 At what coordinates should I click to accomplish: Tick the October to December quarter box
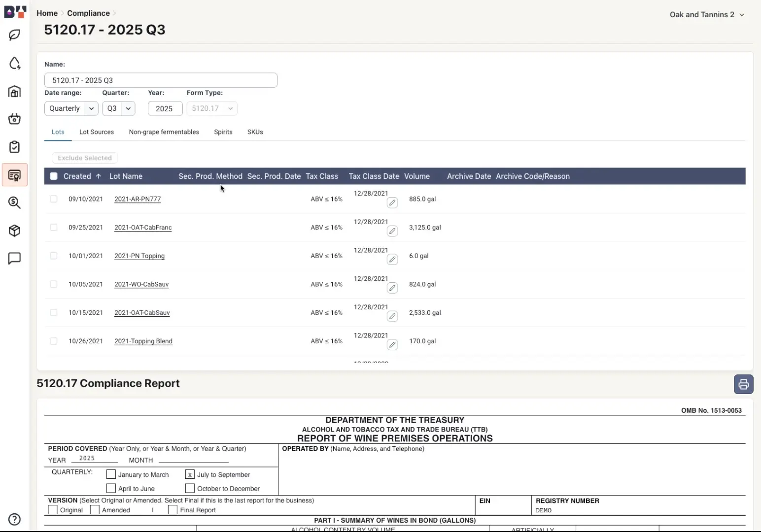point(190,488)
